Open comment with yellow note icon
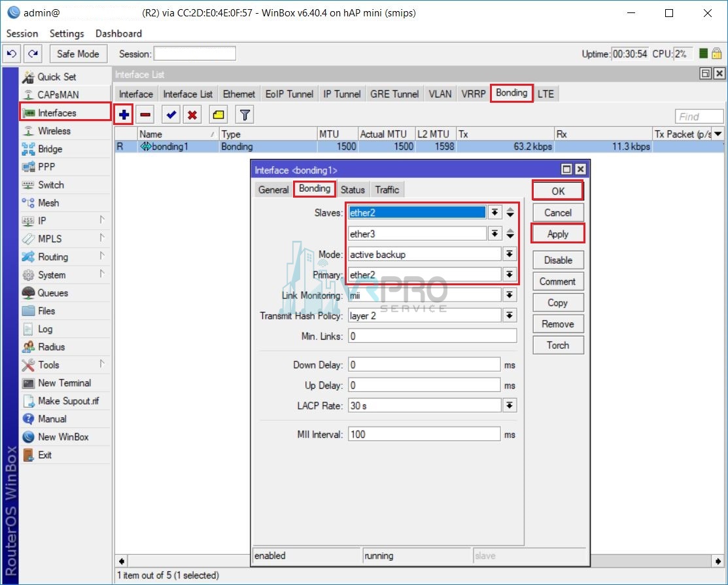 (218, 115)
